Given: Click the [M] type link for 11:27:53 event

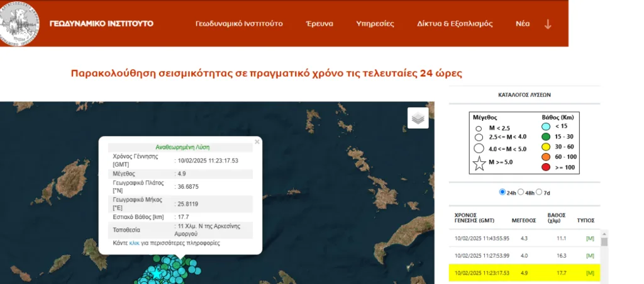Looking at the screenshot, I should 589,256.
